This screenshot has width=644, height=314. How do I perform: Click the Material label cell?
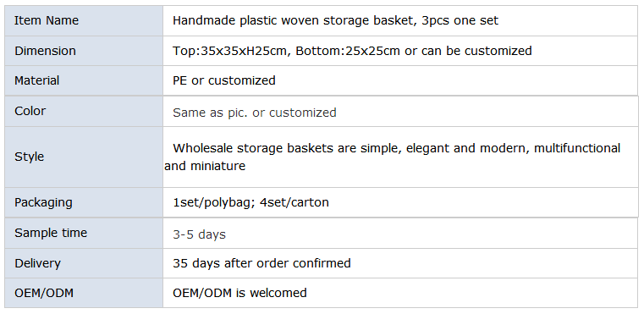[x=84, y=80]
